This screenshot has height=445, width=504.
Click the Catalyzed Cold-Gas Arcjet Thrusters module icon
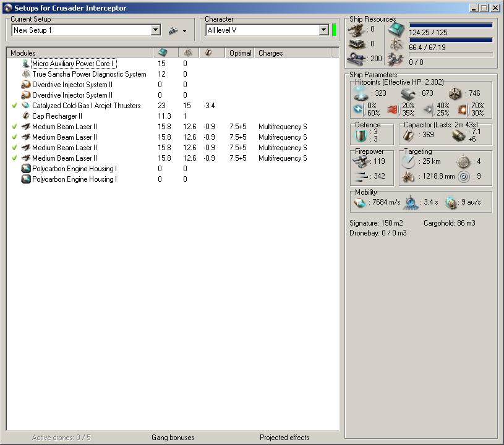(x=26, y=106)
